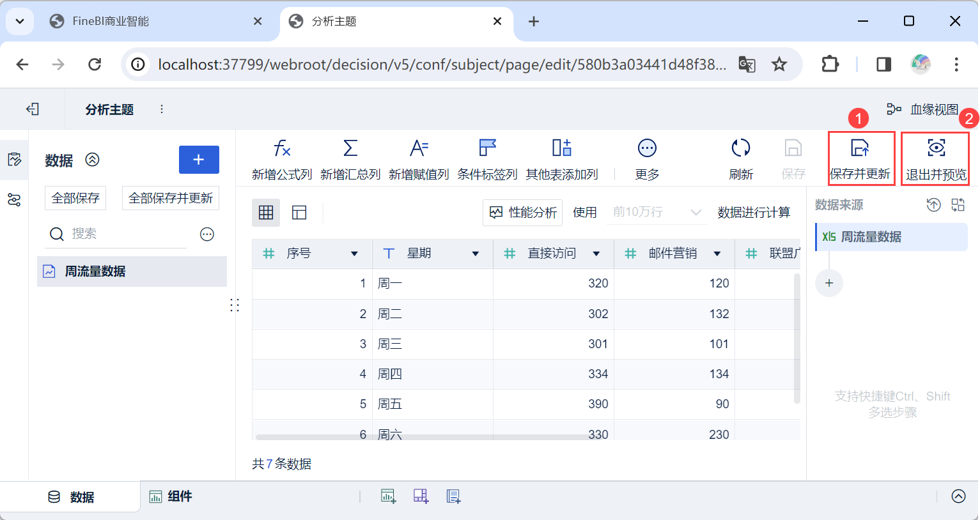Close the FineBI商业智能 tab

coord(258,21)
